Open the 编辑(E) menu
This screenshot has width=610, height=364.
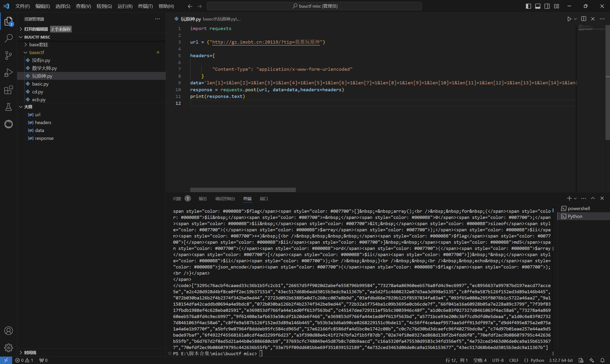point(42,6)
